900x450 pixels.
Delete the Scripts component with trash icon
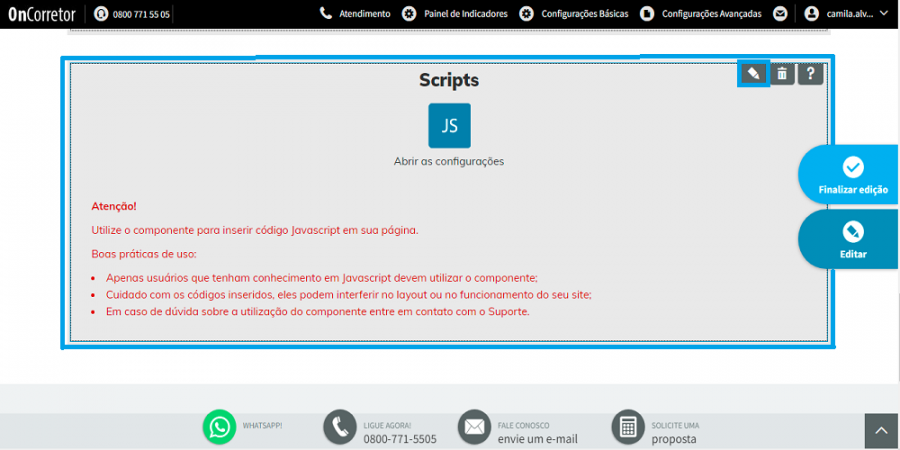(782, 74)
